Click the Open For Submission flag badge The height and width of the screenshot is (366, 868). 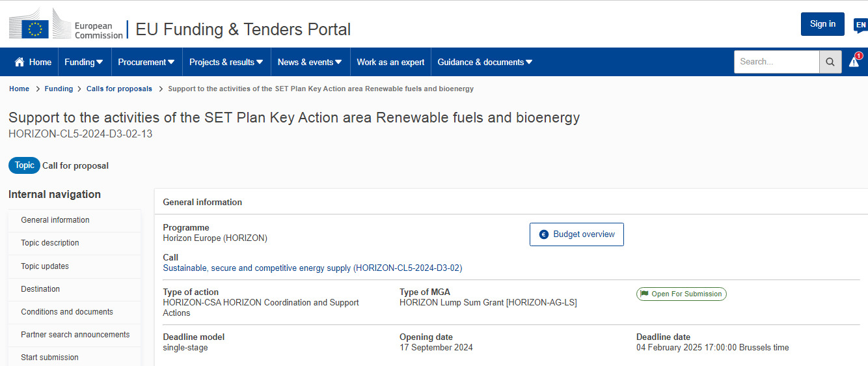point(681,294)
